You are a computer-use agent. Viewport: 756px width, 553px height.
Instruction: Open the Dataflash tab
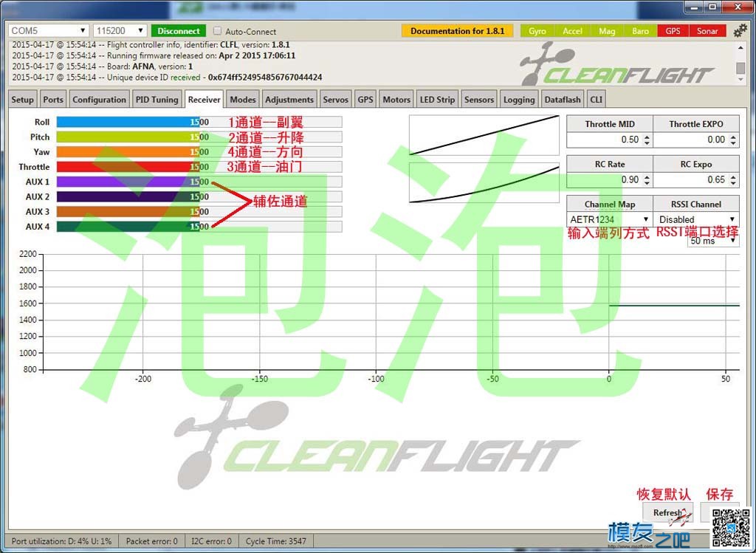[563, 100]
